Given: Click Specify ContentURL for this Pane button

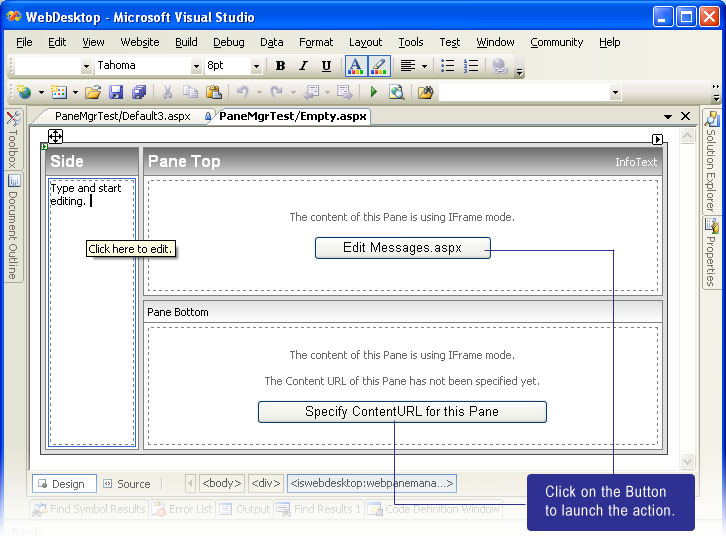Looking at the screenshot, I should [x=402, y=412].
